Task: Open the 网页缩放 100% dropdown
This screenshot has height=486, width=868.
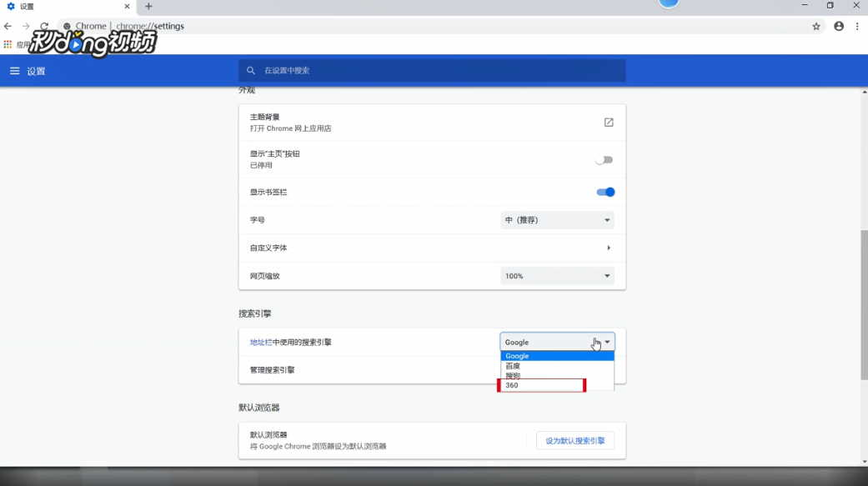Action: (557, 276)
